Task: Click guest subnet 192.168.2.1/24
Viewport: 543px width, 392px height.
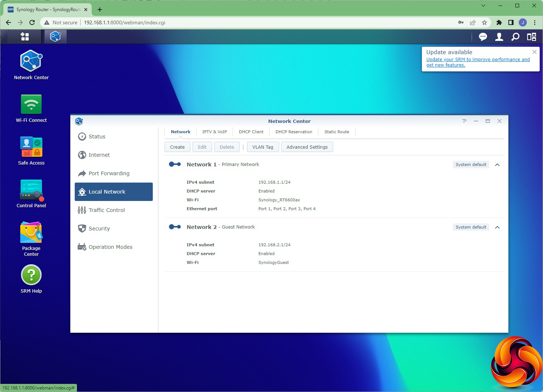Action: click(274, 245)
